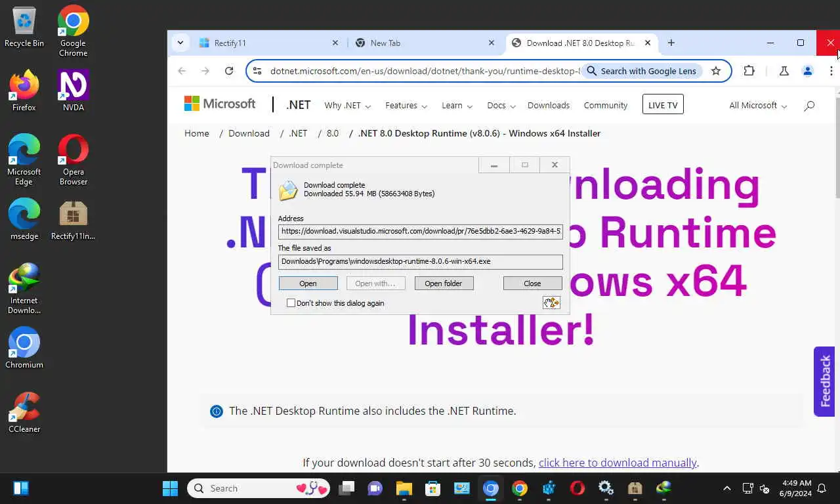Bookmark this page with the star icon
The width and height of the screenshot is (840, 504).
(x=716, y=71)
